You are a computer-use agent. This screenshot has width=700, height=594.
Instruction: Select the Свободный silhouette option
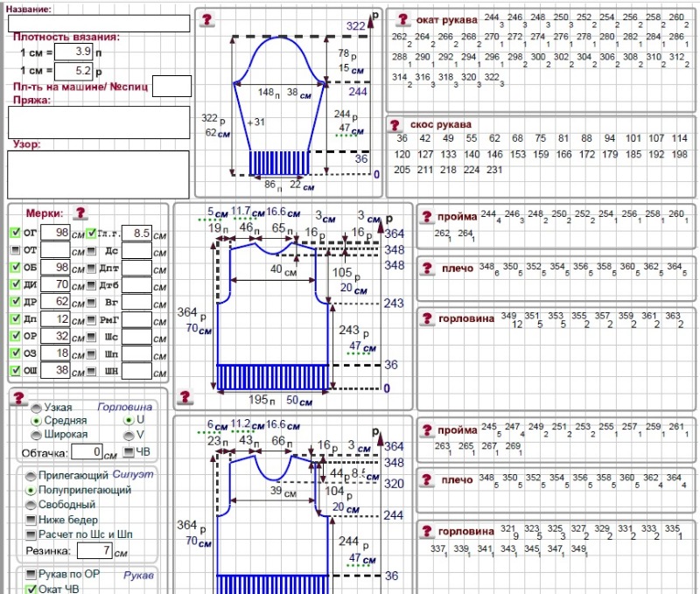pyautogui.click(x=31, y=505)
